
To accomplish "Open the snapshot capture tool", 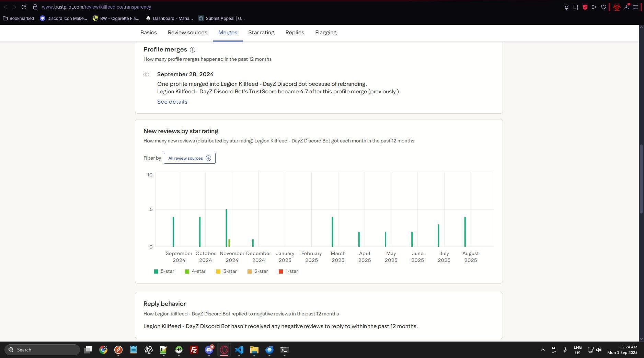I will point(576,7).
